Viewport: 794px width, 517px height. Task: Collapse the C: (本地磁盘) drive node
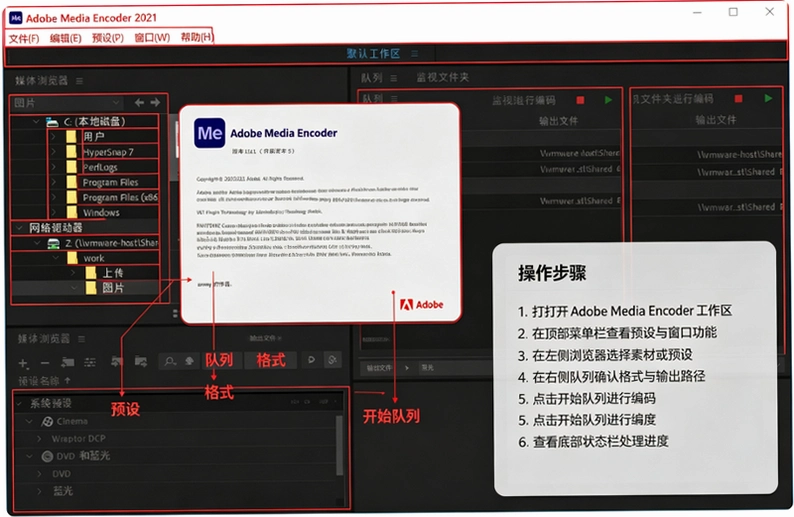pos(36,122)
